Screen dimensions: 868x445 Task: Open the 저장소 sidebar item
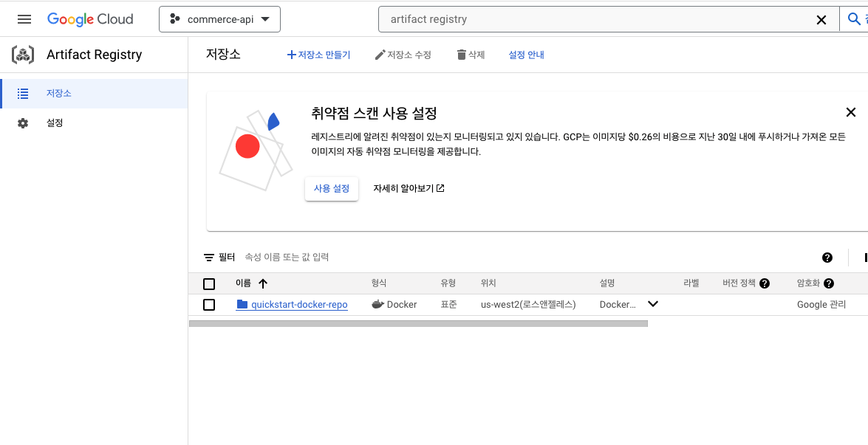click(94, 94)
